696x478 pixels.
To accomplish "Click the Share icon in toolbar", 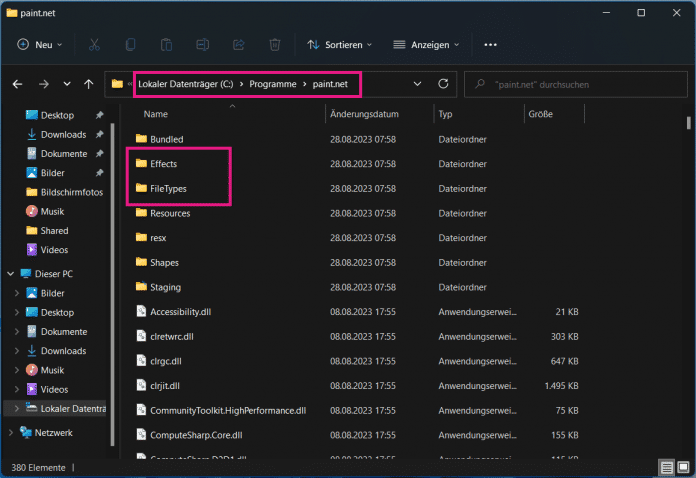I will [x=238, y=45].
